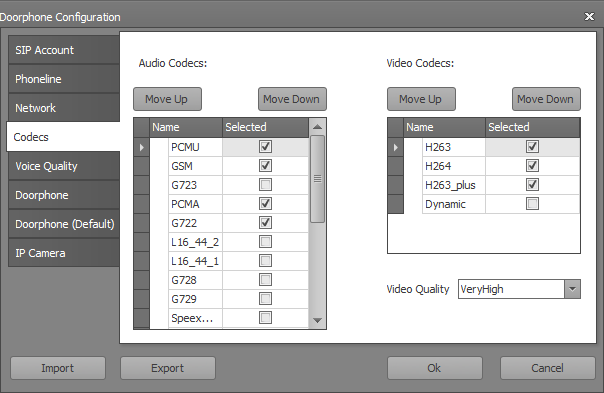
Task: Click the row indicator arrow beside PCMU
Action: [x=141, y=147]
